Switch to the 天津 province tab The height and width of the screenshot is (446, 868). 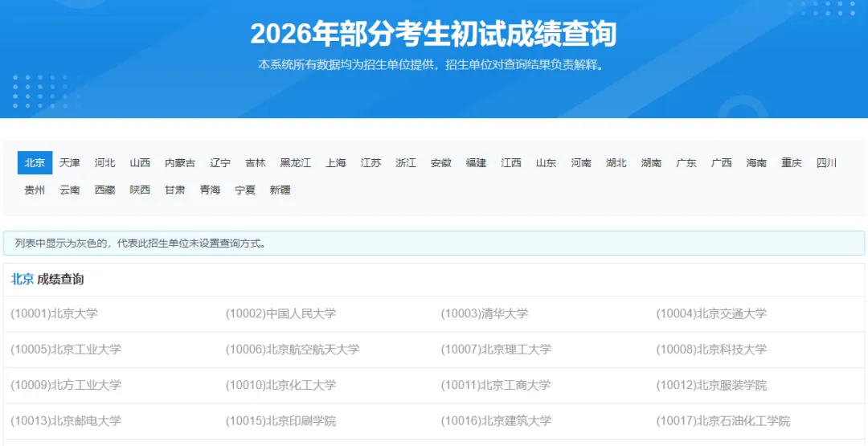click(70, 162)
